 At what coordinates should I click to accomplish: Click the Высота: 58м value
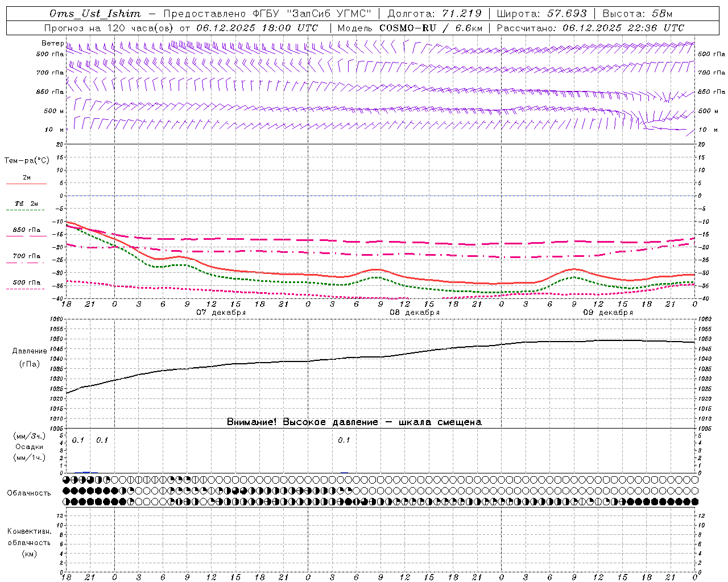pyautogui.click(x=637, y=14)
